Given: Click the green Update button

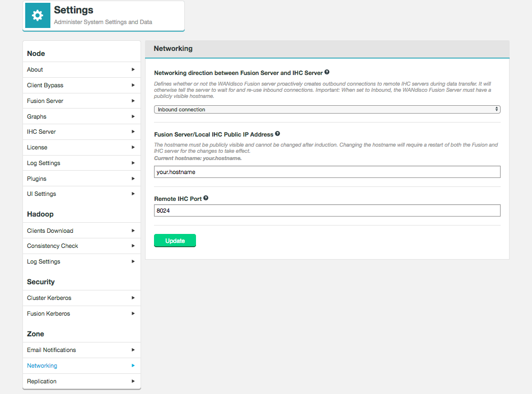Looking at the screenshot, I should click(x=175, y=241).
